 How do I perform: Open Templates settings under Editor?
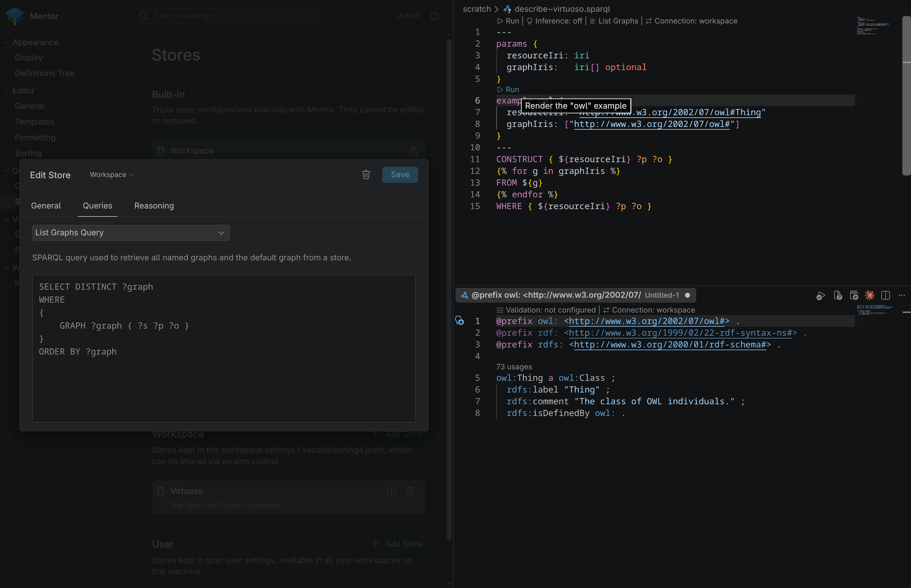pyautogui.click(x=34, y=121)
